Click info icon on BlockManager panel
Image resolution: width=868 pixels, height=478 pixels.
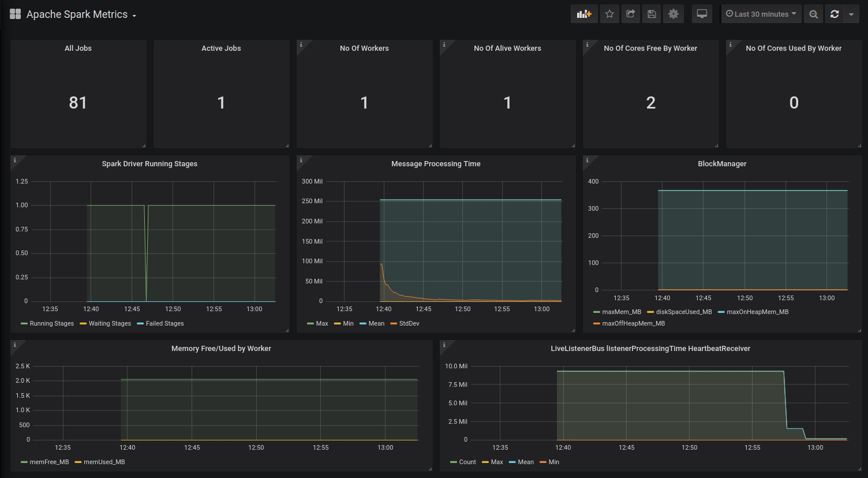tap(587, 160)
